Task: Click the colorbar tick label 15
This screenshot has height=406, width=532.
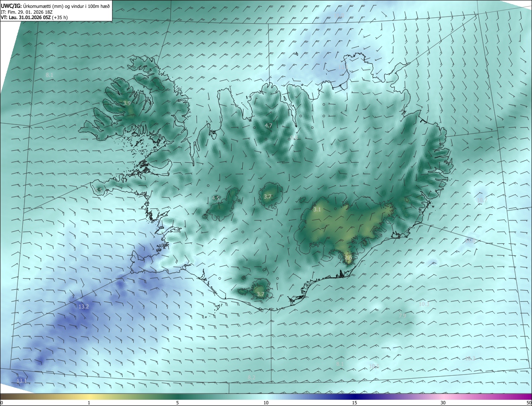Action: pyautogui.click(x=355, y=403)
